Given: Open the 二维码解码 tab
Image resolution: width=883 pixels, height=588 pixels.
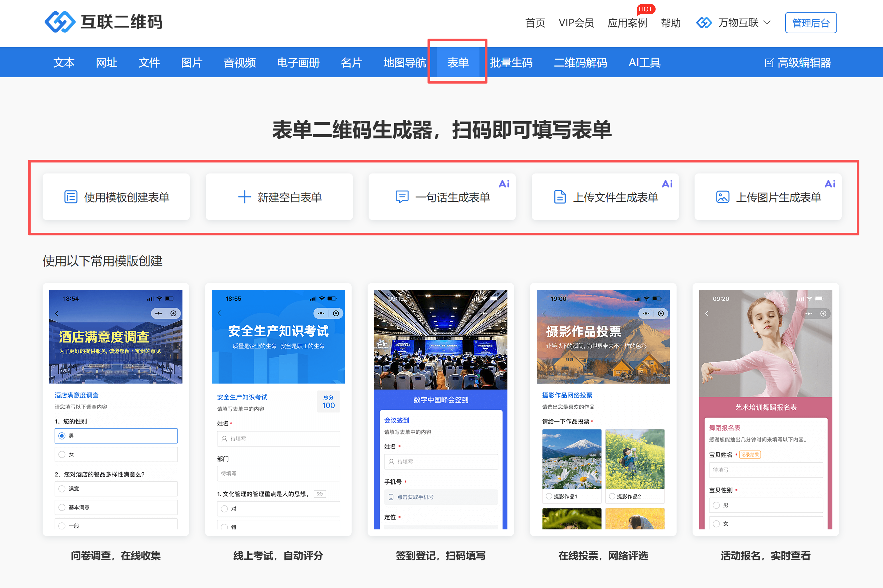Looking at the screenshot, I should tap(580, 63).
